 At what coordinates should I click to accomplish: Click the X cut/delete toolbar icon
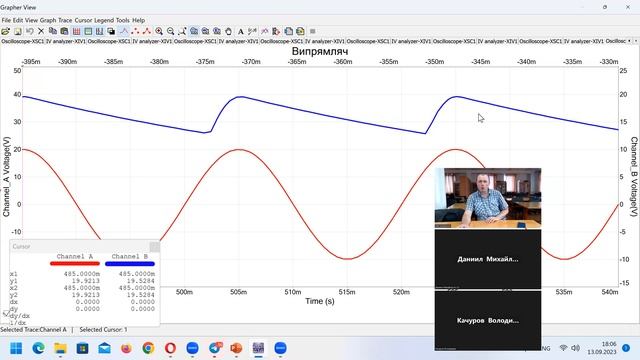tap(41, 31)
